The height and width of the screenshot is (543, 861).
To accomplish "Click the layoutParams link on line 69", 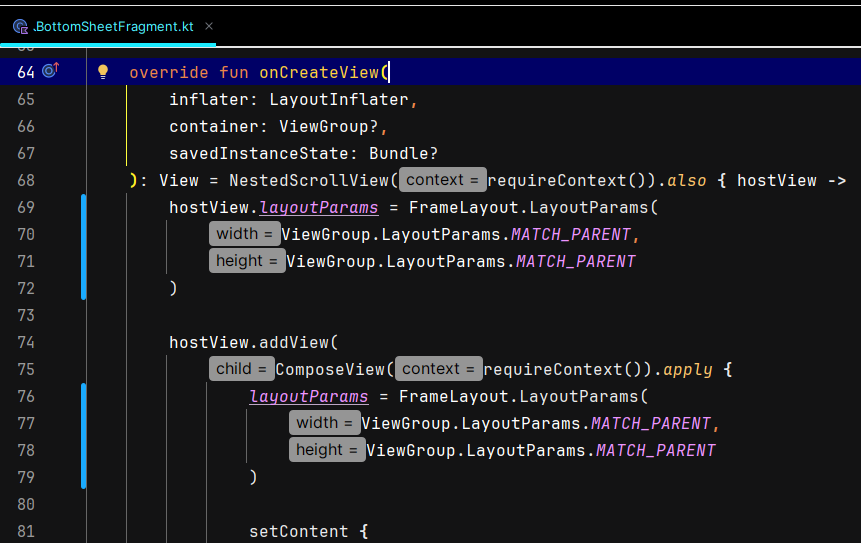I will point(318,208).
